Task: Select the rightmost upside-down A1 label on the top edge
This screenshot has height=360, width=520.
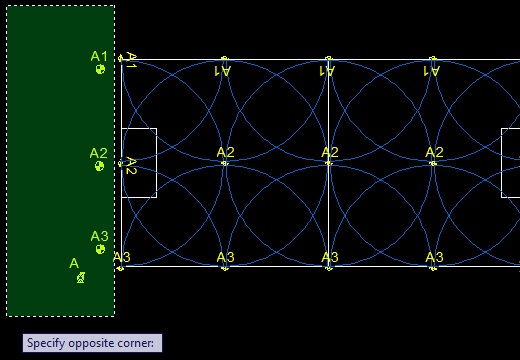Action: [431, 71]
